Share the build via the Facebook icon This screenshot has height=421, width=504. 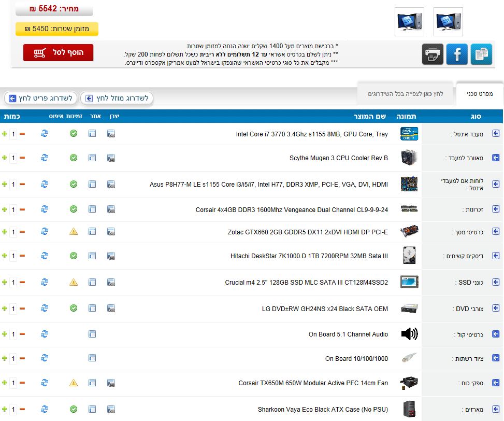point(457,54)
